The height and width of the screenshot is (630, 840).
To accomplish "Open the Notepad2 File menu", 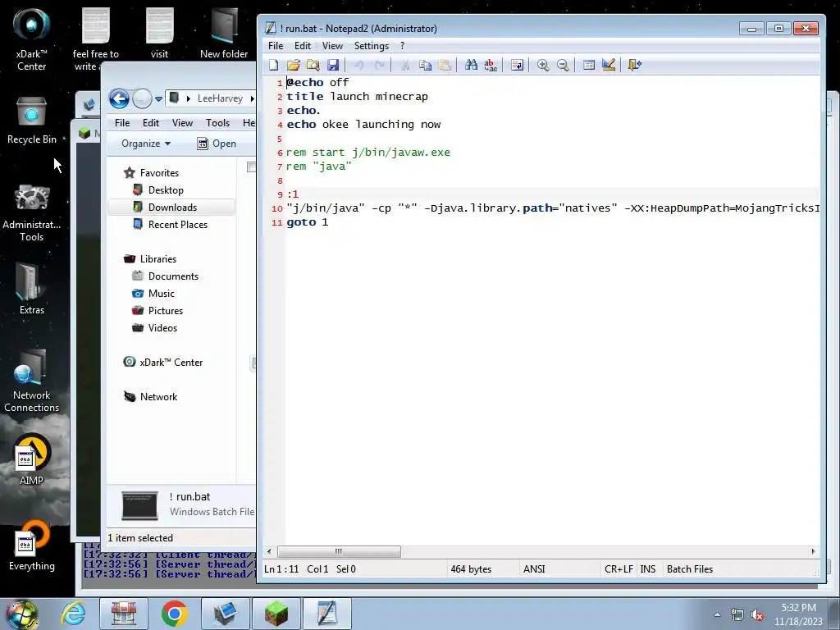I will pos(276,46).
